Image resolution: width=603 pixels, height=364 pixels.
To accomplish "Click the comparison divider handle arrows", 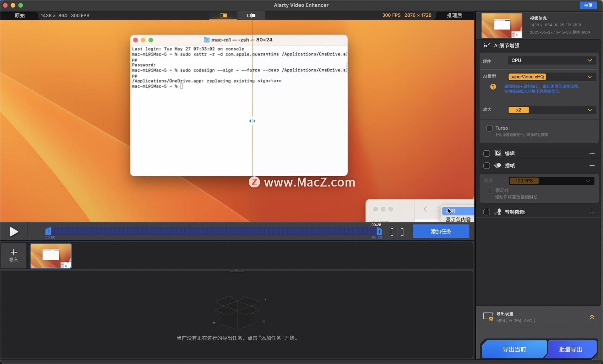I will [x=252, y=121].
